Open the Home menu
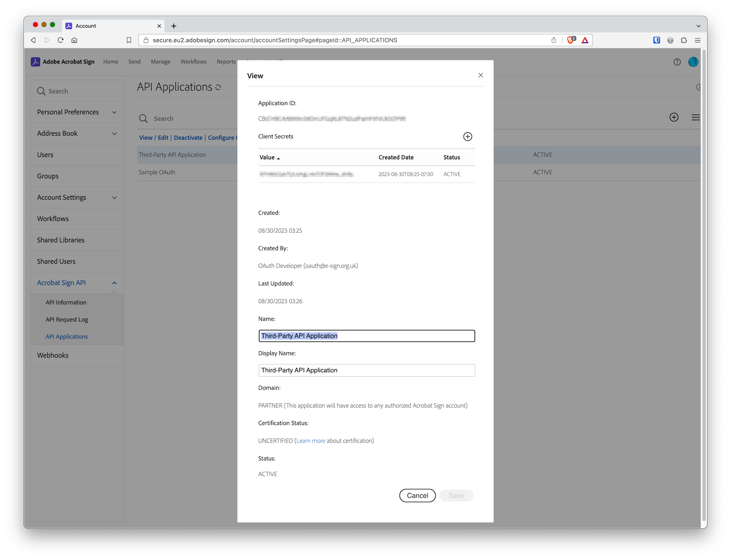 click(x=111, y=62)
